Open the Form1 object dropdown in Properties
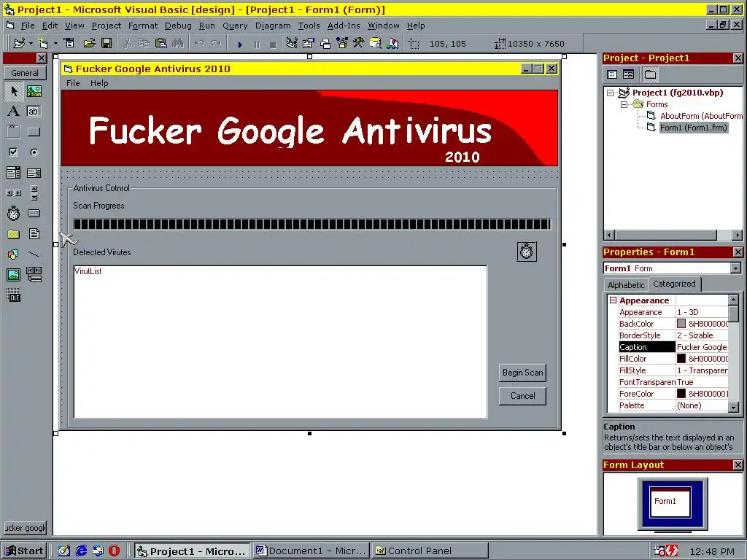 pos(735,268)
